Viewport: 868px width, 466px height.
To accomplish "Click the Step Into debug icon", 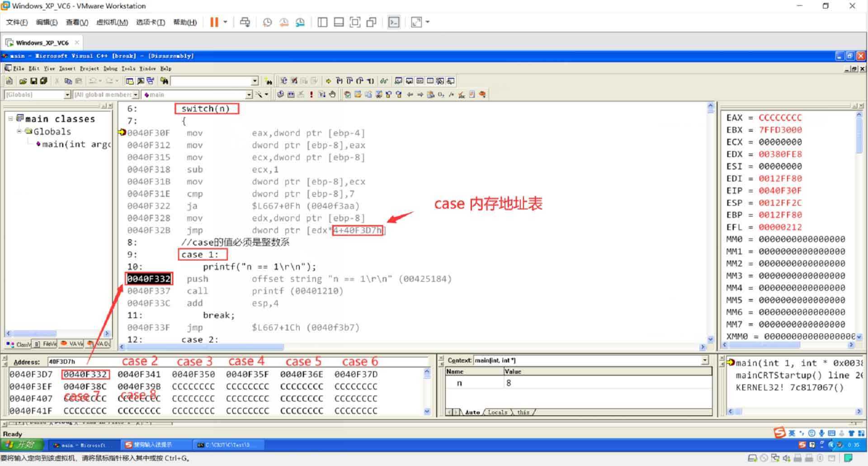I will coord(339,81).
